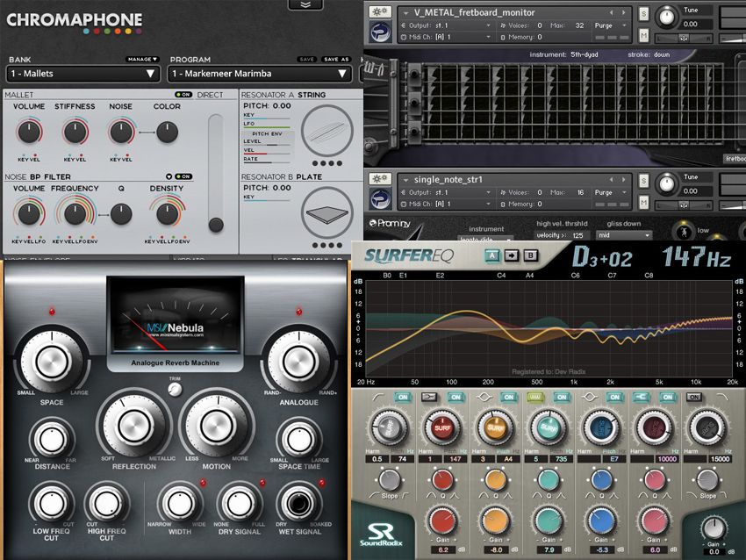Toggle ON for the 735 teal band
Screen dimensions: 746x560
pyautogui.click(x=562, y=397)
